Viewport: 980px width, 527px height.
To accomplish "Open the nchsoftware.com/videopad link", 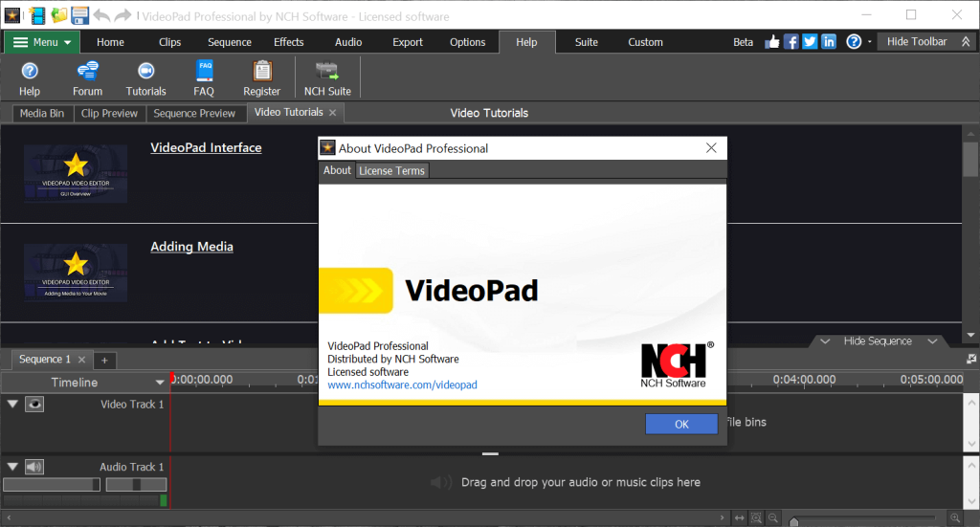I will [x=402, y=384].
